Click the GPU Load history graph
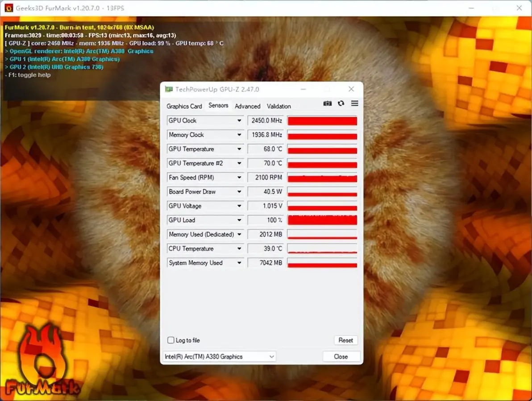Screen dimensions: 532x401 click(x=322, y=220)
